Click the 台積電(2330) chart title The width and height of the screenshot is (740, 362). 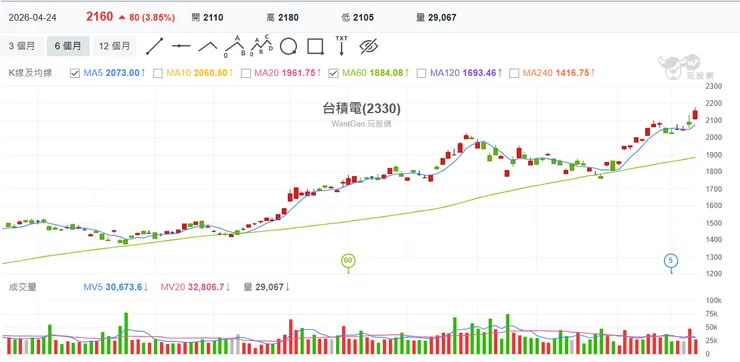pos(362,109)
